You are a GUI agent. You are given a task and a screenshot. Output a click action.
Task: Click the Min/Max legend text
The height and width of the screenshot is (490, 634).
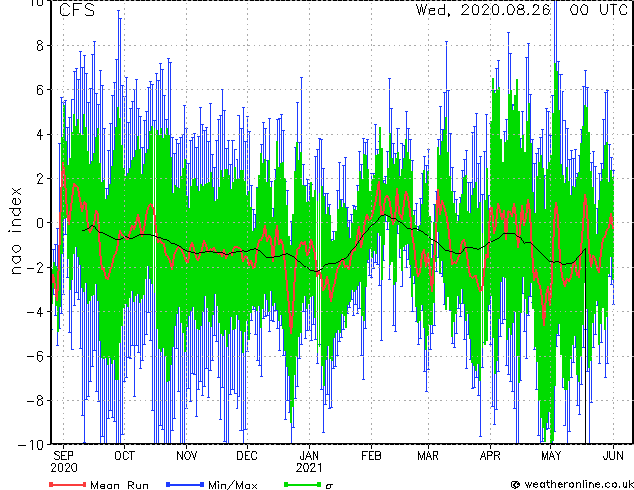pos(233,485)
